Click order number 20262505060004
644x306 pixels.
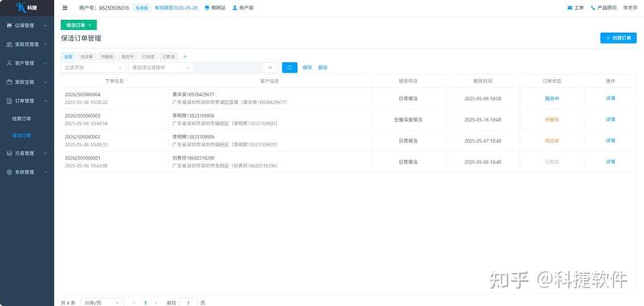tap(83, 94)
